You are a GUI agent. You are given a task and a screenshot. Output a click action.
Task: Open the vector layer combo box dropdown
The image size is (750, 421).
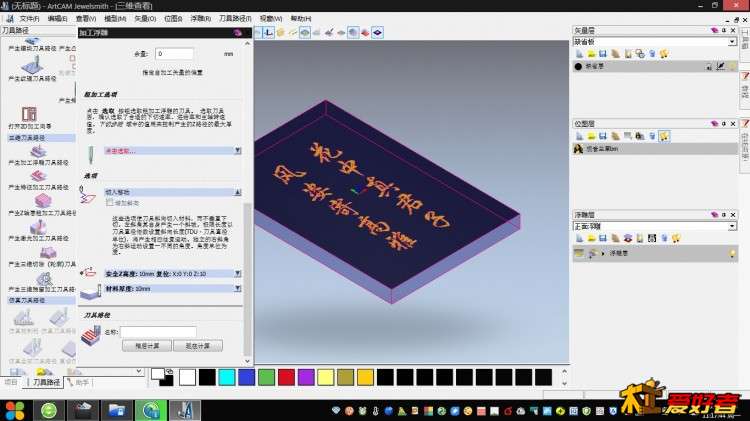732,42
